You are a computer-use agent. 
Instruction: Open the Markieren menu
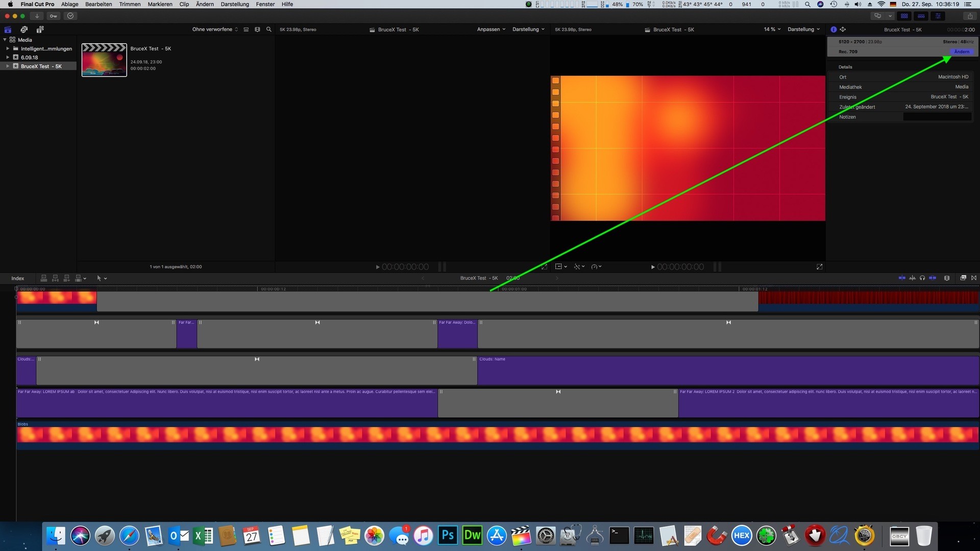[160, 4]
